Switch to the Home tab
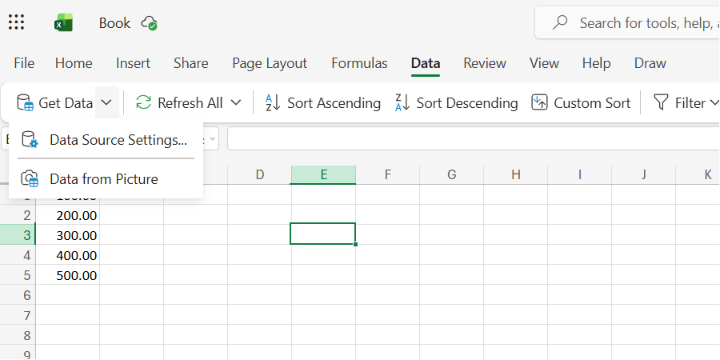The width and height of the screenshot is (720, 360). (73, 63)
